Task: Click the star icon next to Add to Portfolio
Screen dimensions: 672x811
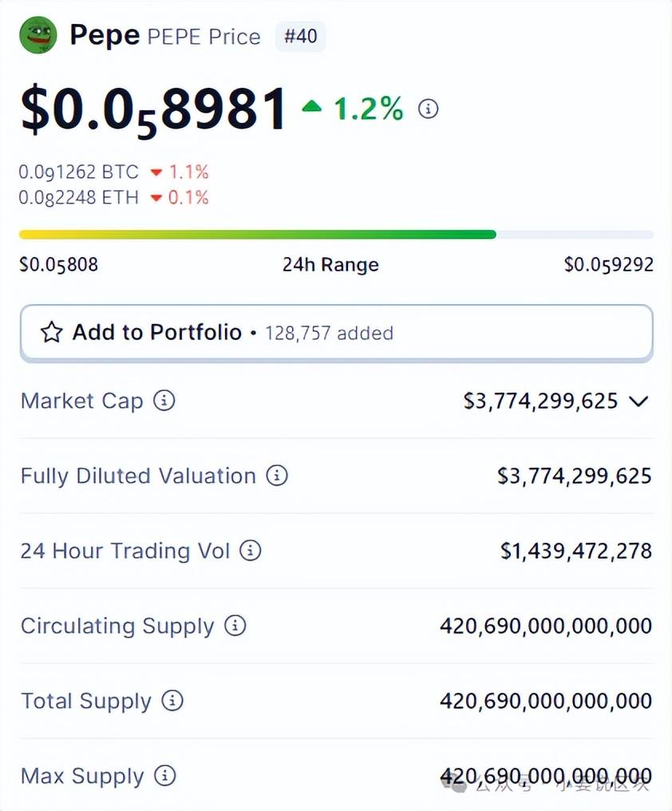Action: (51, 332)
